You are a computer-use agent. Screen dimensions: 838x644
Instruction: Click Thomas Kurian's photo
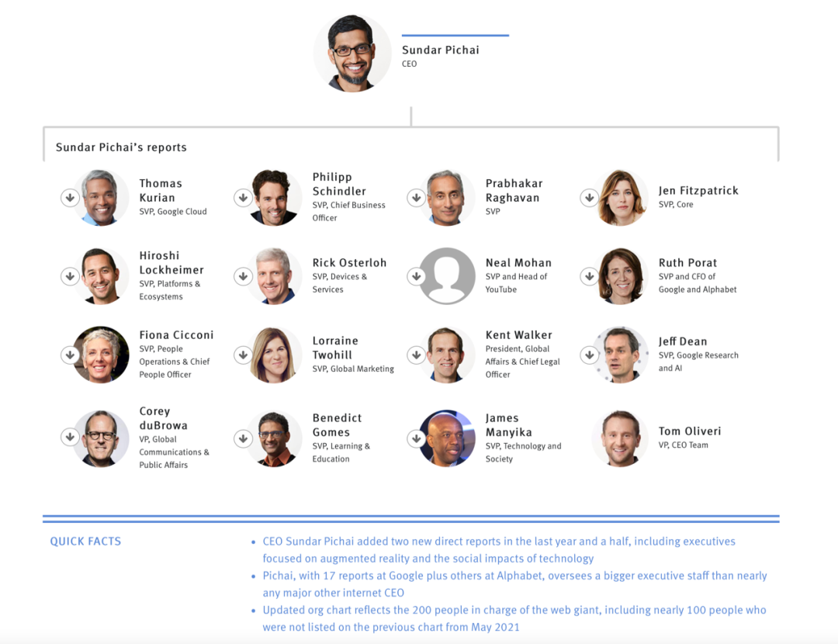[x=101, y=198]
